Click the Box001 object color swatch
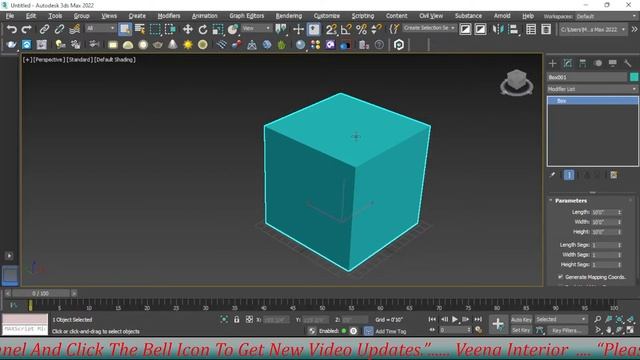 634,77
